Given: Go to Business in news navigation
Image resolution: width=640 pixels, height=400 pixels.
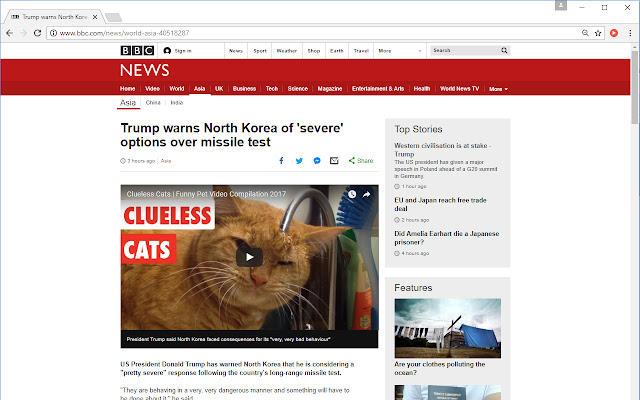Looking at the screenshot, I should pyautogui.click(x=244, y=89).
